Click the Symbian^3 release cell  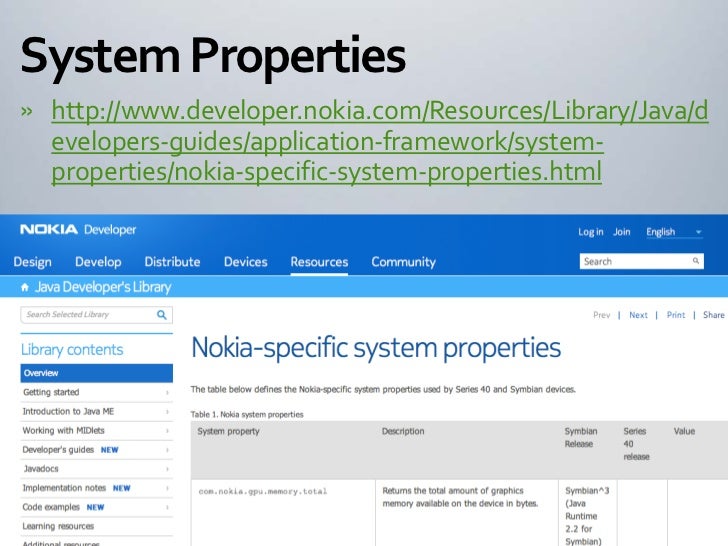[x=587, y=515]
